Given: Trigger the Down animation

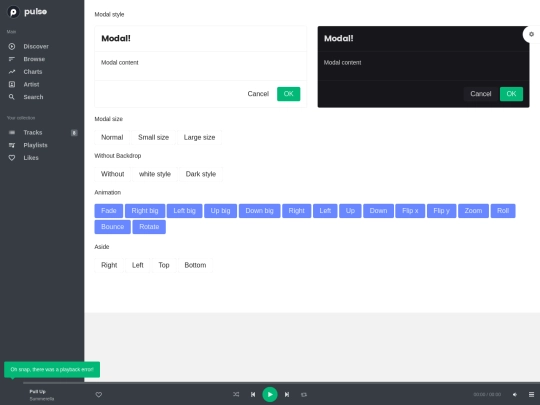Looking at the screenshot, I should tap(378, 211).
